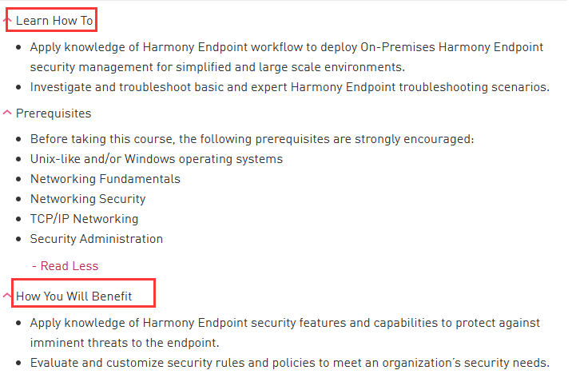Click 'Evaluate and customize security rules' bullet
Viewport: 588px width, 378px height.
pos(289,363)
